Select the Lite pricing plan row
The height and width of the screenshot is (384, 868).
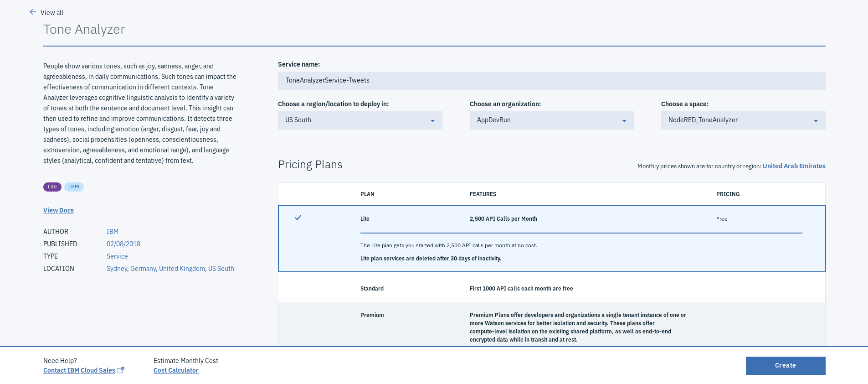(552, 239)
